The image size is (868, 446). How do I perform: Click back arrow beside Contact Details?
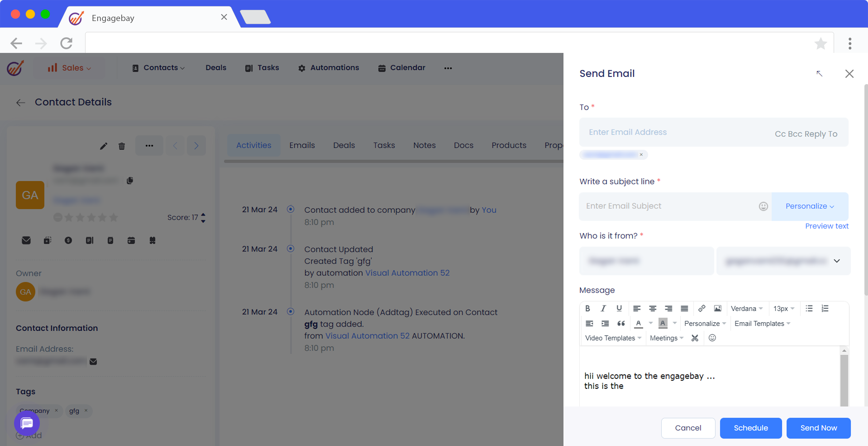pos(21,102)
